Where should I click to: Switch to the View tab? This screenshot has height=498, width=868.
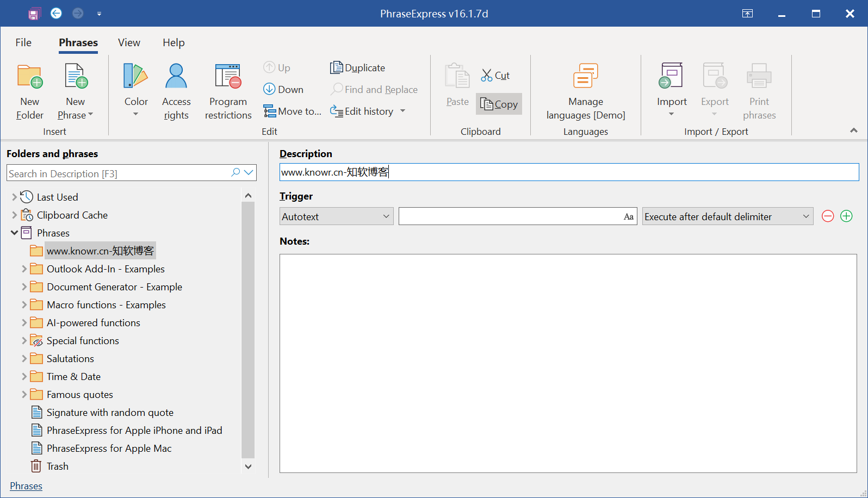point(129,42)
